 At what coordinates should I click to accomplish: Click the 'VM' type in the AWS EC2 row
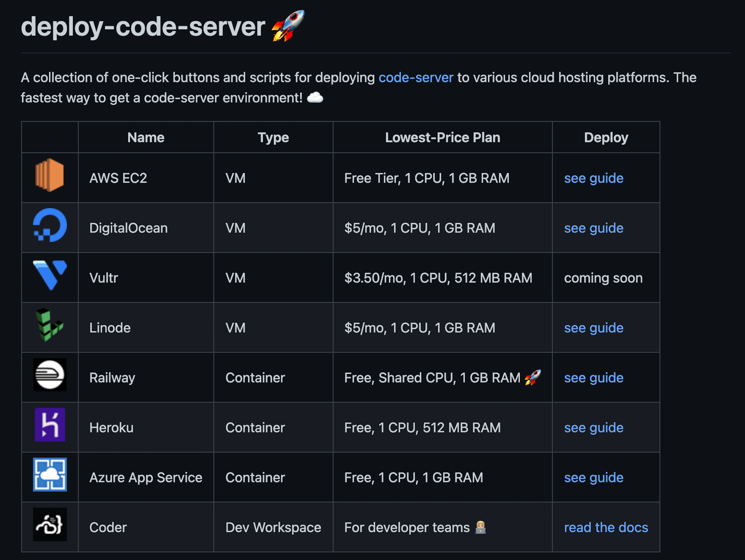(235, 178)
